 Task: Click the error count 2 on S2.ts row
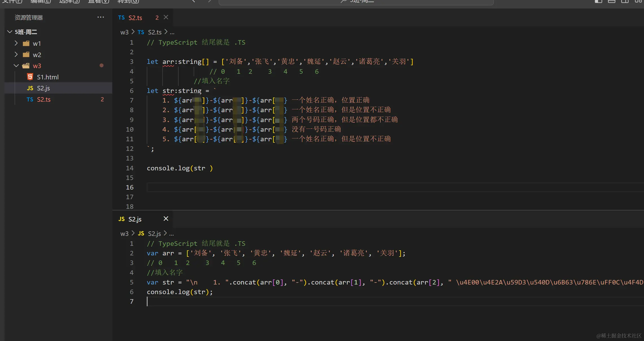(102, 99)
